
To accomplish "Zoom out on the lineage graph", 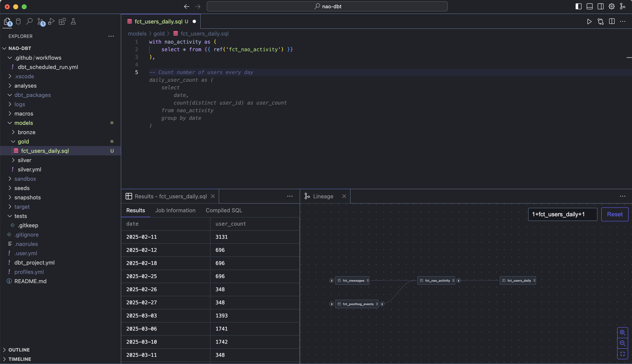I will click(622, 343).
